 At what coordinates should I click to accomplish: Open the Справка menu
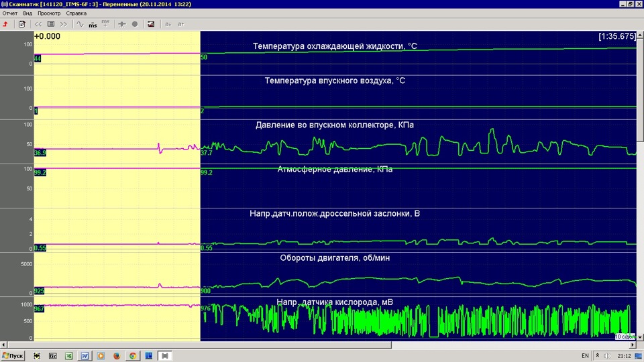point(76,13)
